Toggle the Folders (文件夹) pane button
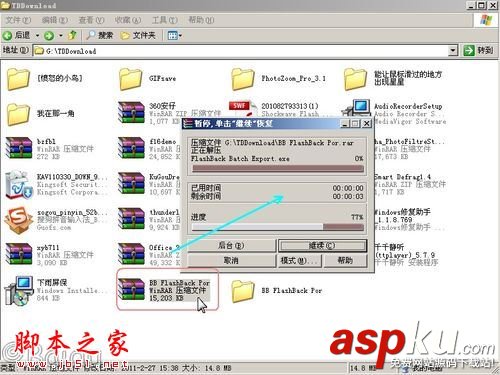Image resolution: width=500 pixels, height=375 pixels. (x=138, y=35)
